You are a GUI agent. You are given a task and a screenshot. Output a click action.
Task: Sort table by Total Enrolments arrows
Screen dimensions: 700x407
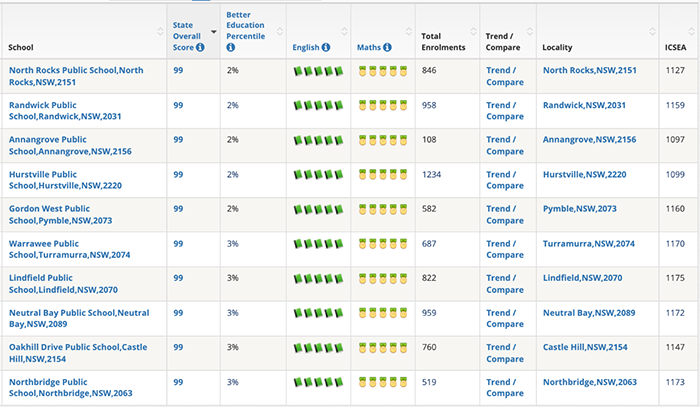click(x=473, y=32)
